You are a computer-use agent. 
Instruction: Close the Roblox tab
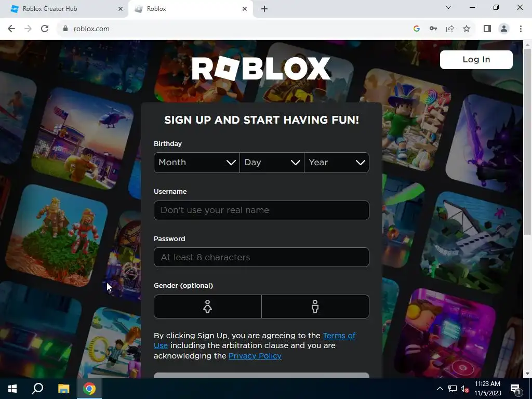pyautogui.click(x=245, y=9)
